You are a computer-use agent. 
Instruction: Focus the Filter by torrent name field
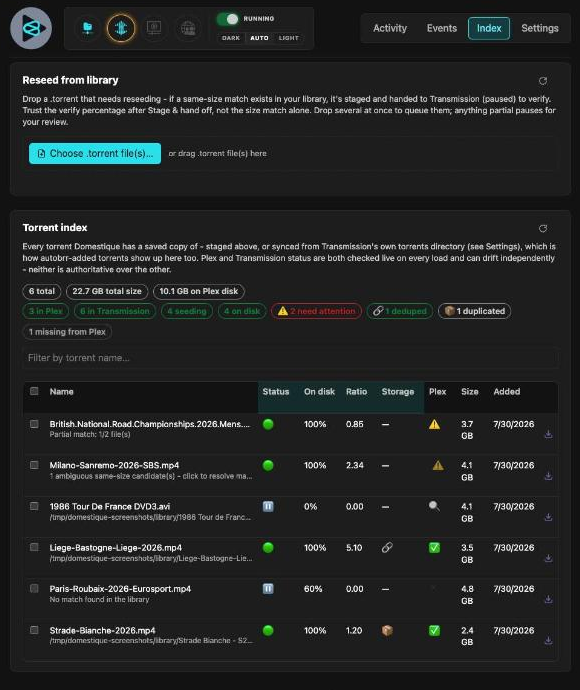point(291,358)
